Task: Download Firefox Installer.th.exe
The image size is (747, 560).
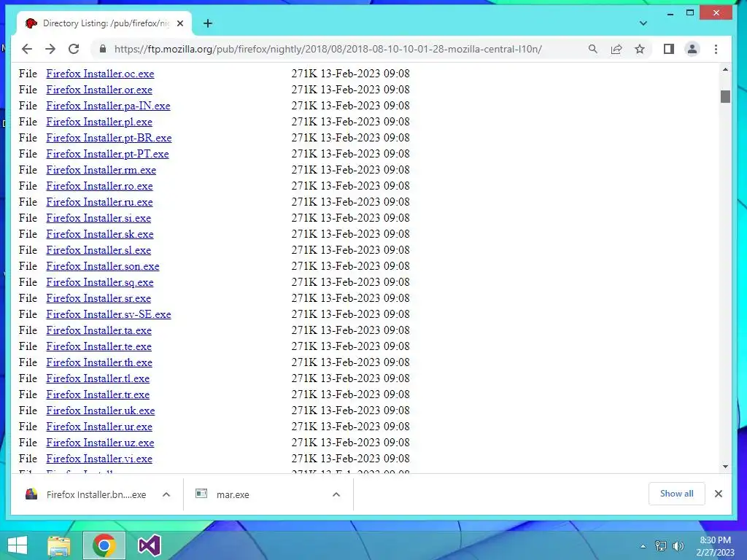Action: click(x=99, y=362)
